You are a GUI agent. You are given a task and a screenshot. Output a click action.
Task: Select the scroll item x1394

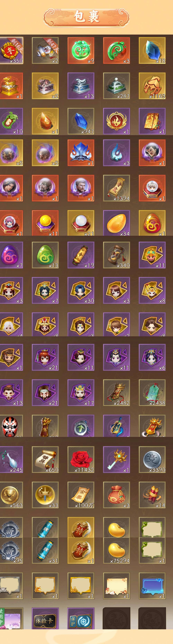tap(116, 188)
